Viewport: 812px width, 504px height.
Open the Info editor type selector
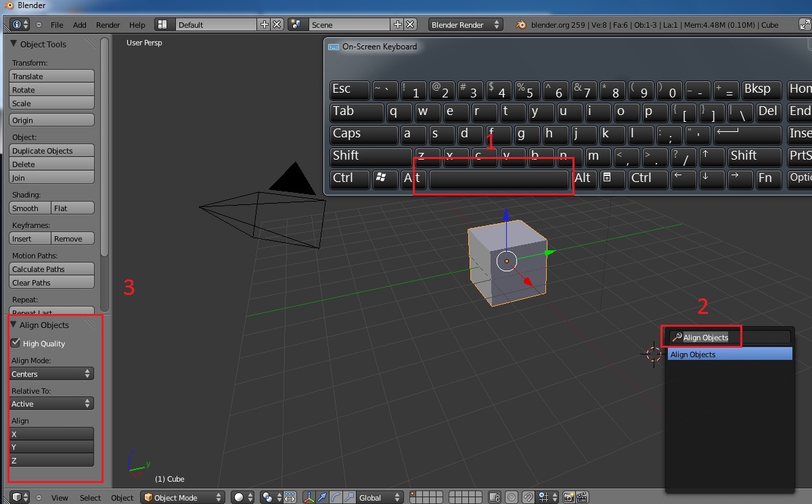20,24
